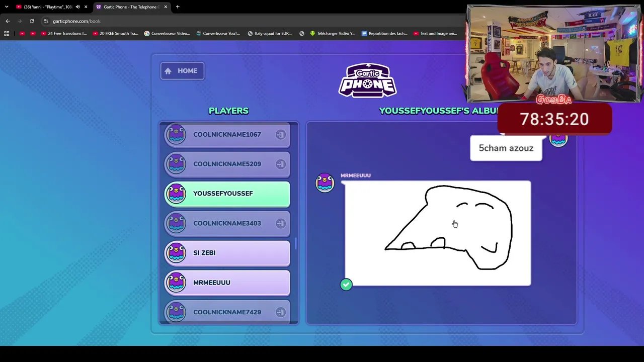The width and height of the screenshot is (644, 362).
Task: Open the 'Text and Image ani...' bookmark
Action: pyautogui.click(x=435, y=34)
